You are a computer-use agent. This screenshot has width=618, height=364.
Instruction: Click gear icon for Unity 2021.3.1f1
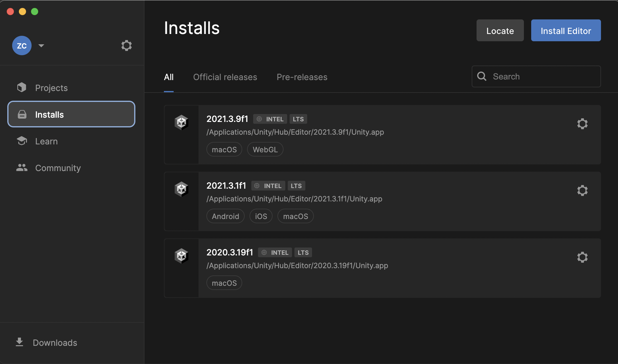pos(582,190)
